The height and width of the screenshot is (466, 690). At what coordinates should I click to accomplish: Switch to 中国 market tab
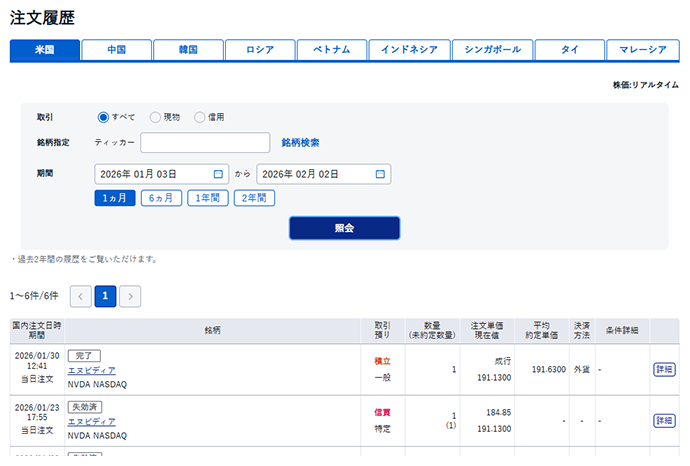tap(117, 50)
